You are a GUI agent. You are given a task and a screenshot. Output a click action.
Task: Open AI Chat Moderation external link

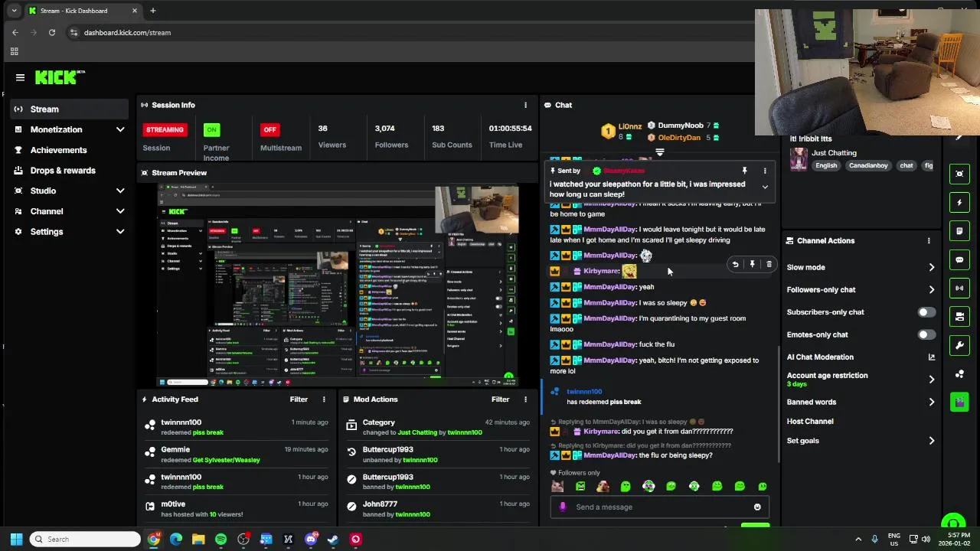pos(932,357)
